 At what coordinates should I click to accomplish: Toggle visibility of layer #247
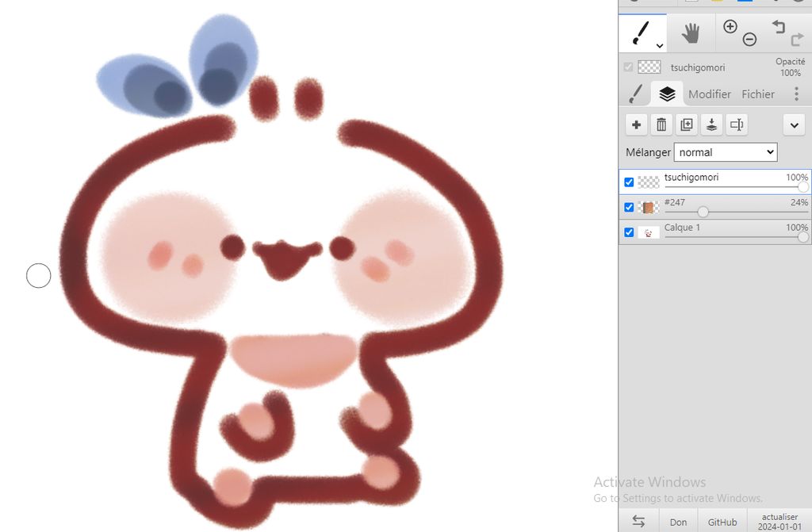629,207
